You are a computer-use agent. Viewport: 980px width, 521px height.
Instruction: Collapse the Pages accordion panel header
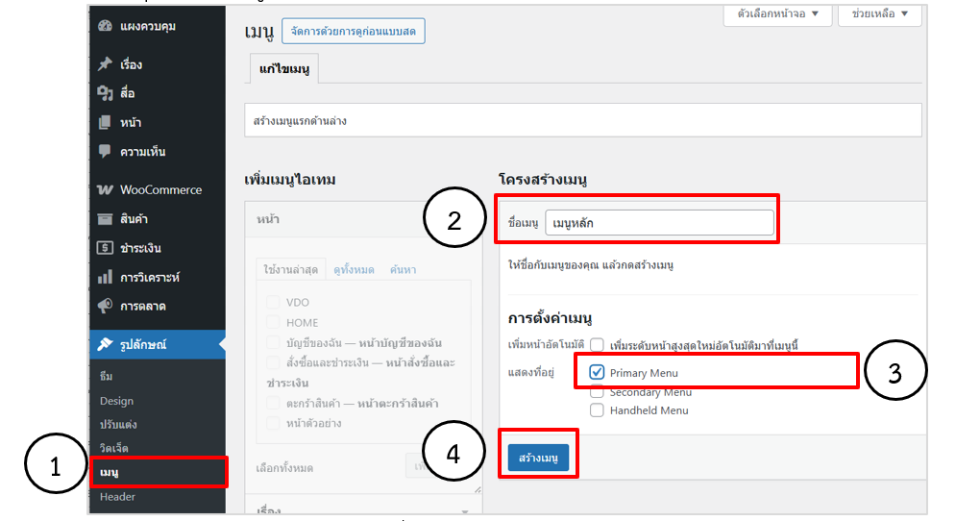363,220
